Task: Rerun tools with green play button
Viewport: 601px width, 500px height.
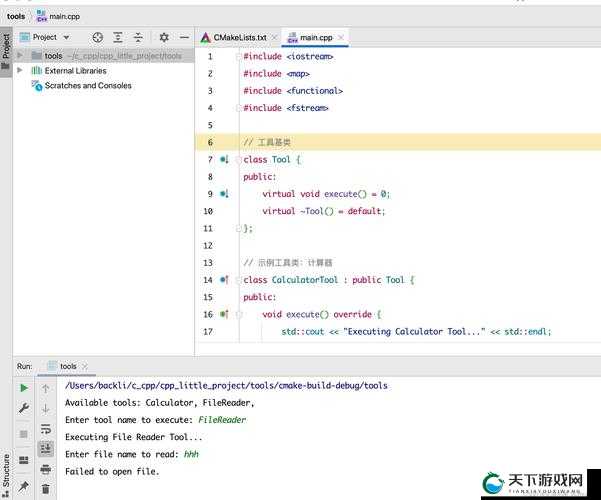Action: 24,388
